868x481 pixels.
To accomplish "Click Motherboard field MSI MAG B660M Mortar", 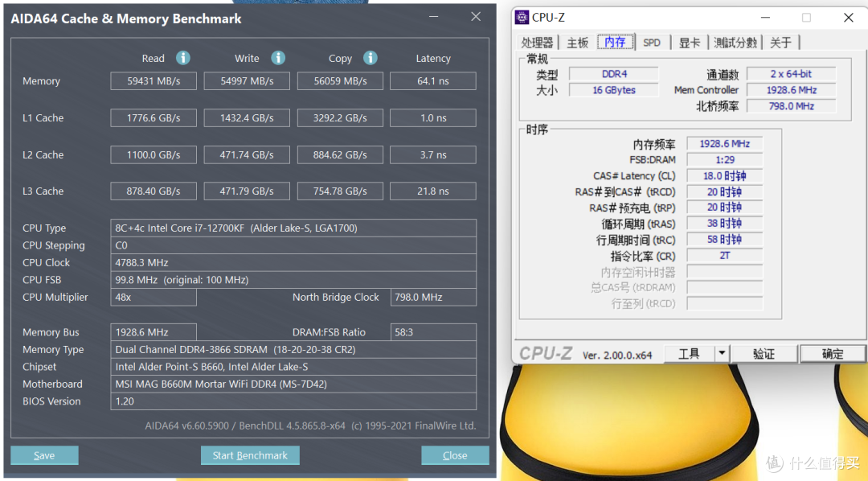I will [x=293, y=384].
